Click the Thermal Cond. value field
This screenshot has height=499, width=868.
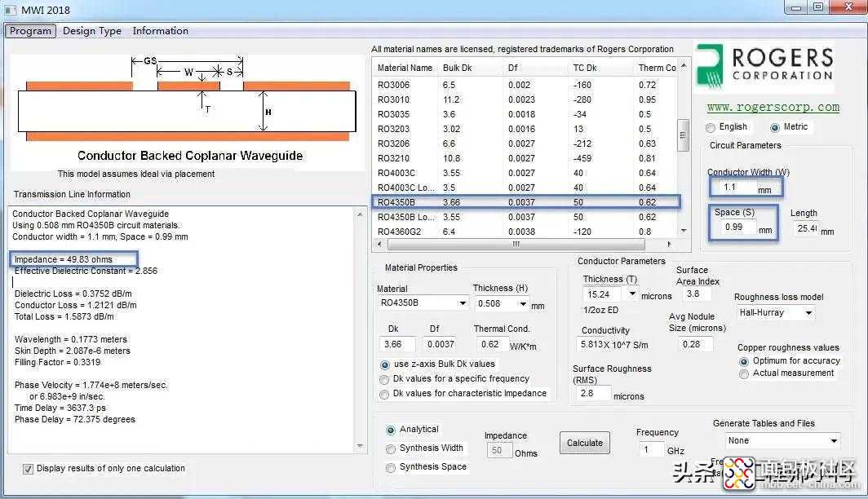pyautogui.click(x=491, y=344)
